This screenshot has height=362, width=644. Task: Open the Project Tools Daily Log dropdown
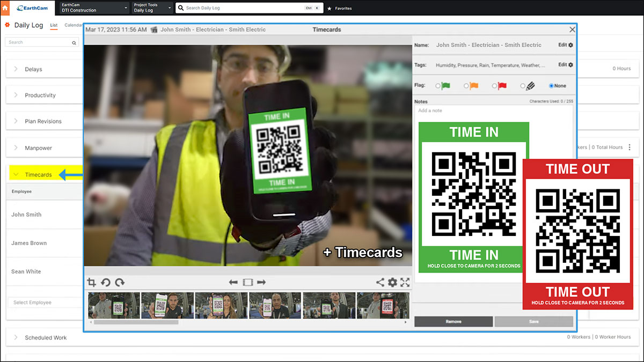point(152,8)
